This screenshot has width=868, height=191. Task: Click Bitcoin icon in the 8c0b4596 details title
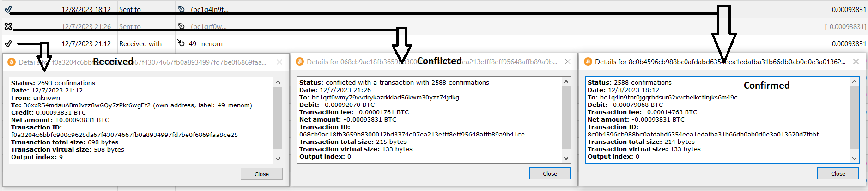588,62
